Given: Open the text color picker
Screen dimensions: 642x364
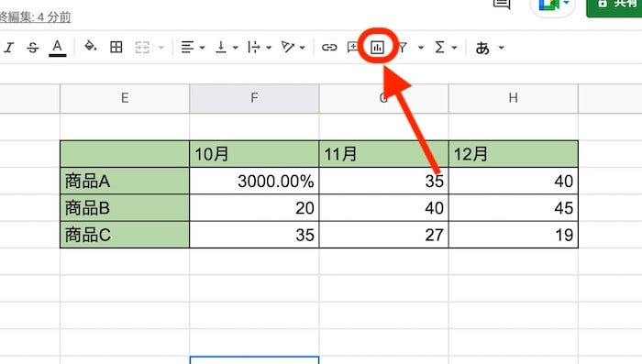Looking at the screenshot, I should click(x=57, y=48).
